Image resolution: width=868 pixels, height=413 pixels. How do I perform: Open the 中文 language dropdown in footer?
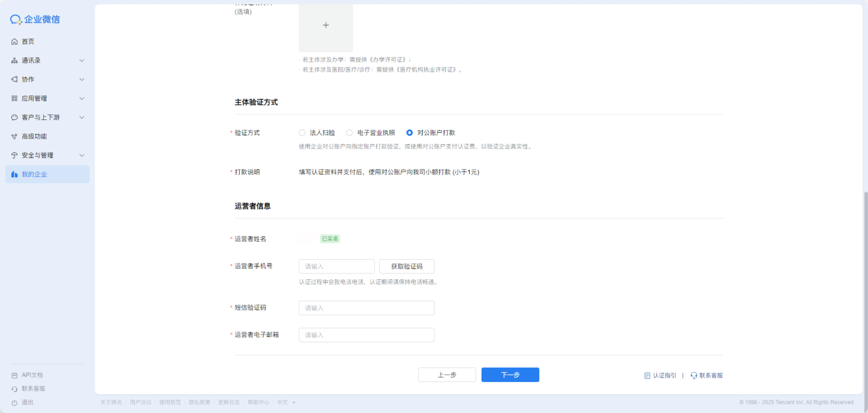click(x=286, y=403)
